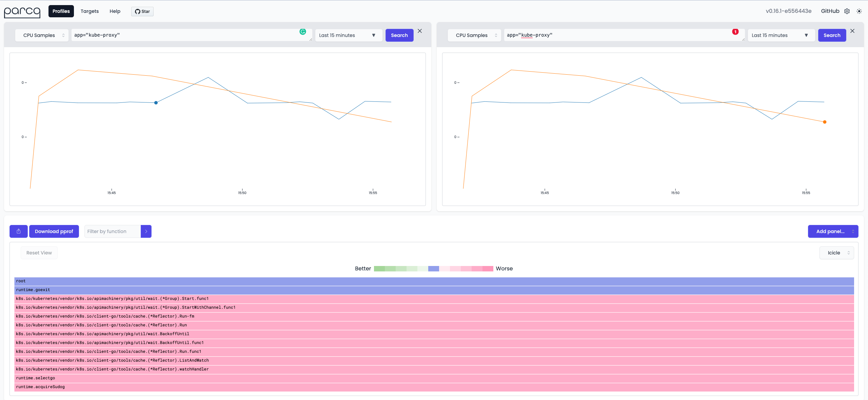The image size is (868, 400).
Task: Click the blue data point on left graph
Action: click(x=156, y=103)
